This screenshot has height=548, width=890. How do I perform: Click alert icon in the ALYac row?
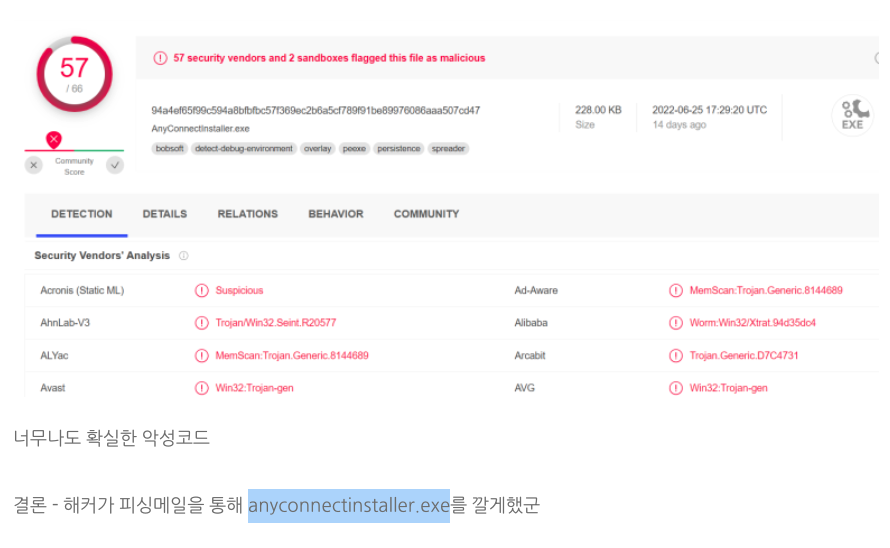pyautogui.click(x=201, y=356)
